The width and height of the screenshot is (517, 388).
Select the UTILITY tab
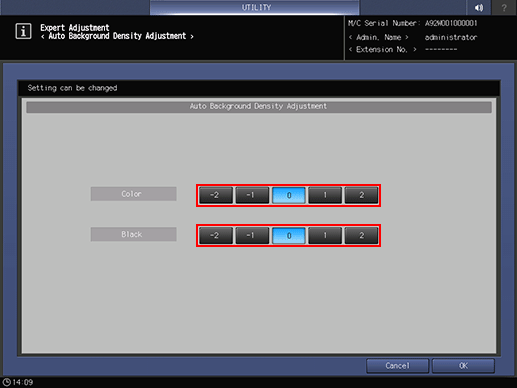(254, 7)
